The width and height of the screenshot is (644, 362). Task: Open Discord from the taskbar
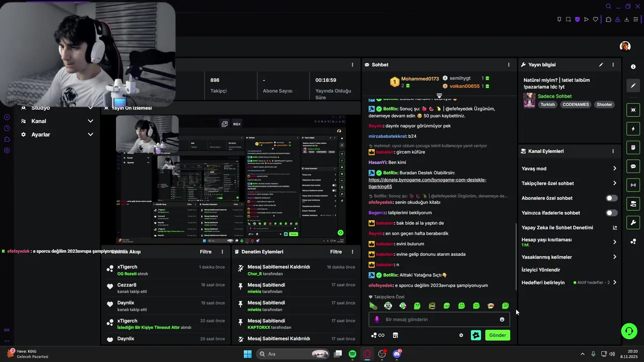397,354
